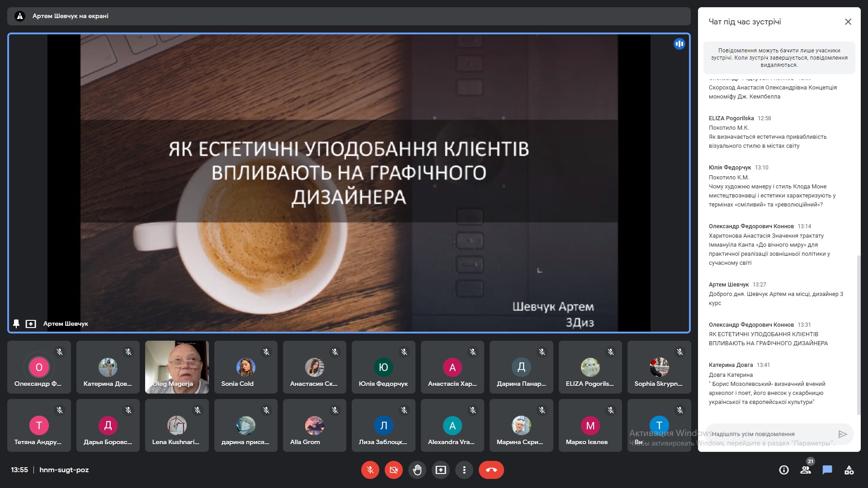Screen dimensions: 868x488
Task: Open the three-dot more options menu
Action: 464,470
